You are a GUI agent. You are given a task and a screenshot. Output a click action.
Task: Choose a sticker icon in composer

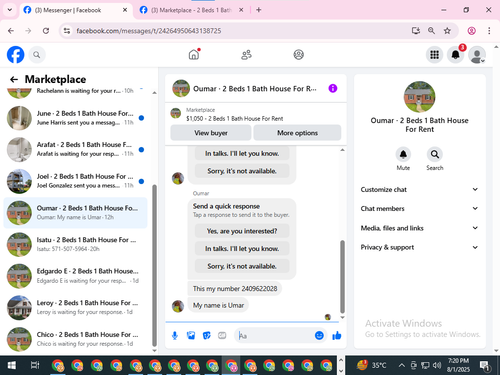(207, 335)
